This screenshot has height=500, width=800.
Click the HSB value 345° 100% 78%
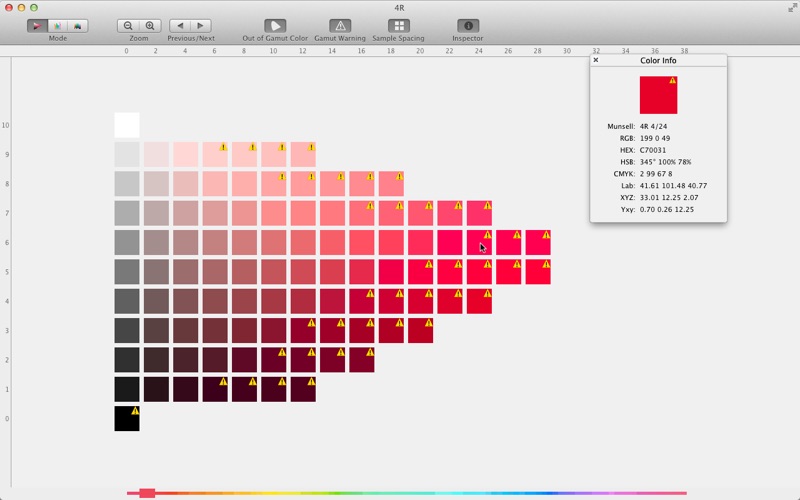[666, 162]
